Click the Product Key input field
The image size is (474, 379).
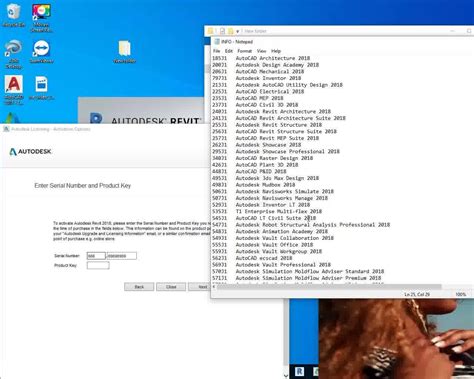pos(98,265)
